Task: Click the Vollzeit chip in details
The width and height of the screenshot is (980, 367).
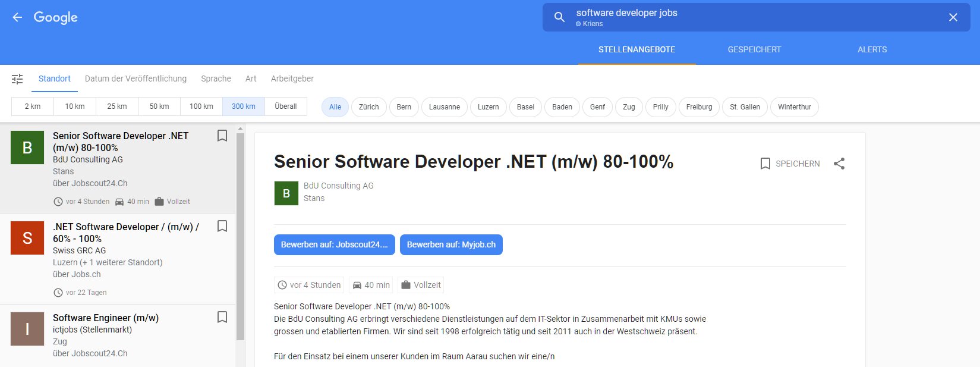Action: click(x=421, y=285)
